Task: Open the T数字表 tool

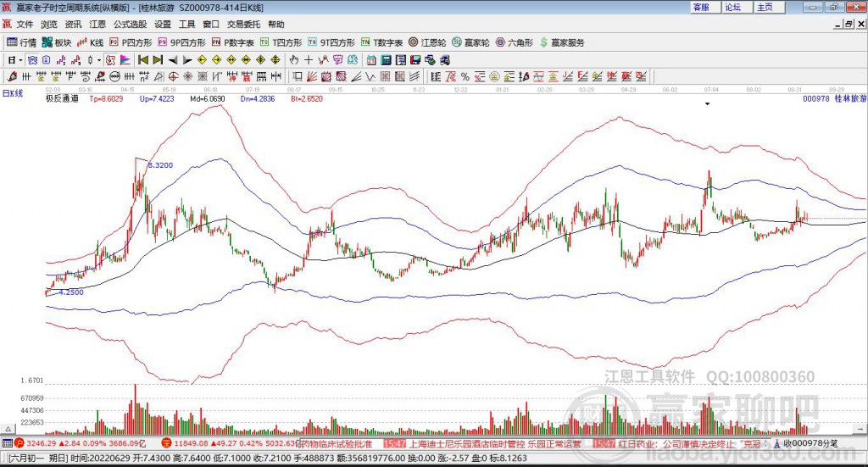Action: pos(382,42)
